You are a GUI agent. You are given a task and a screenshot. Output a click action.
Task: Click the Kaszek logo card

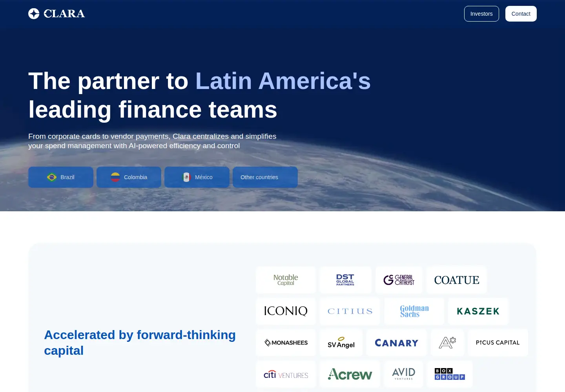[478, 311]
